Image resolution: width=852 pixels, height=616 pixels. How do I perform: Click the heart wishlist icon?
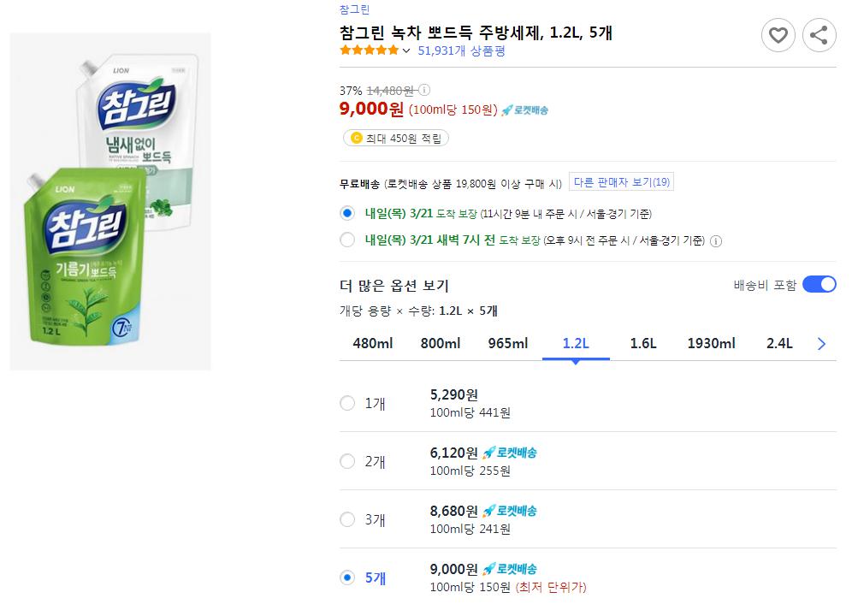coord(778,35)
